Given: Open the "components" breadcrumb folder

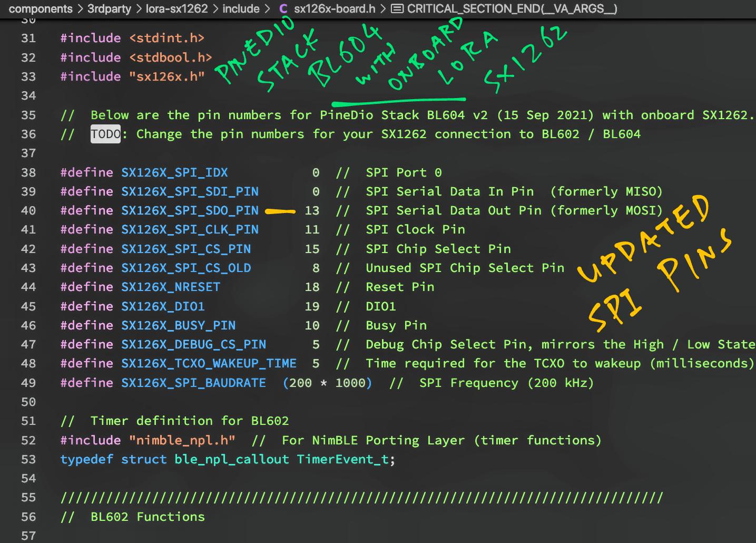Looking at the screenshot, I should click(41, 9).
